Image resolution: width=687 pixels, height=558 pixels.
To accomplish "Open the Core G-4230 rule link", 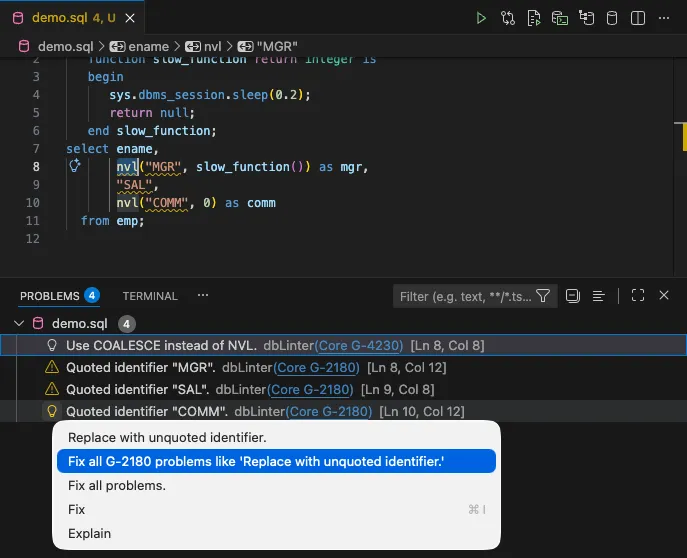I will point(359,345).
